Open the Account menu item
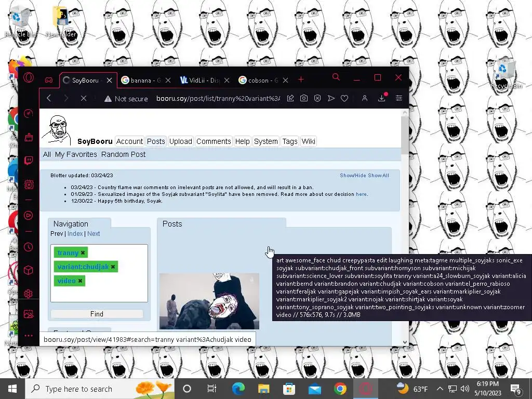 click(x=129, y=141)
